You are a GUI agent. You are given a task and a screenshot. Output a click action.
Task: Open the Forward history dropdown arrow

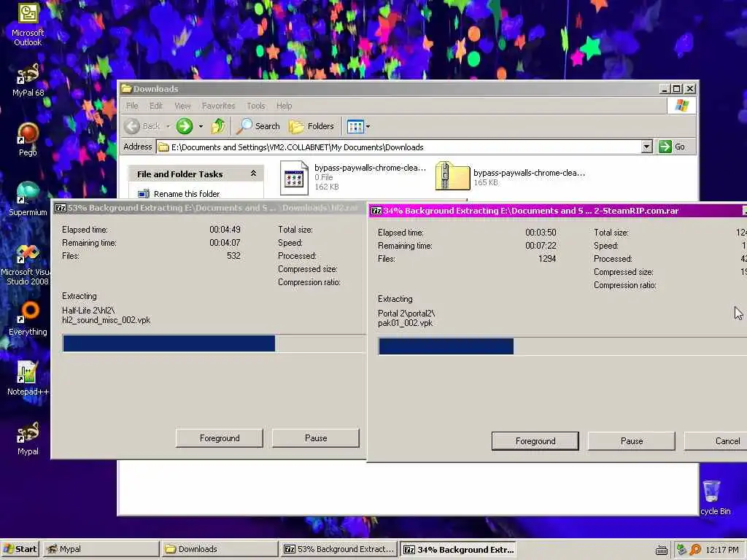click(201, 127)
